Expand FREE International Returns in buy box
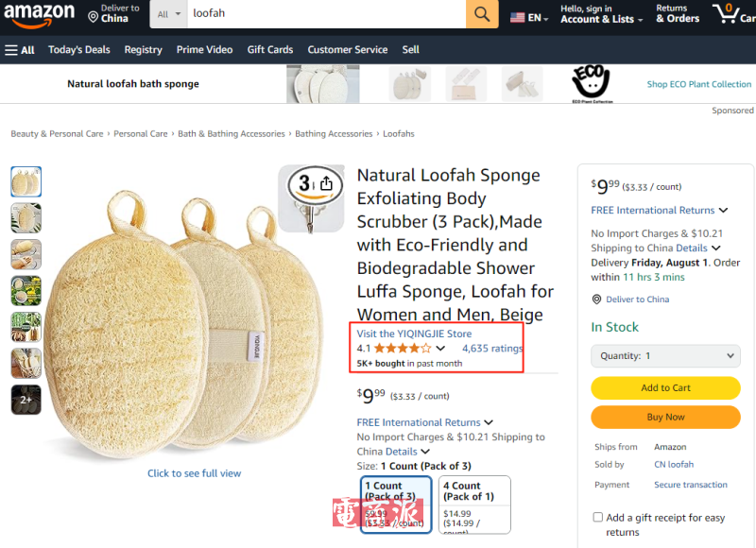 [x=660, y=210]
